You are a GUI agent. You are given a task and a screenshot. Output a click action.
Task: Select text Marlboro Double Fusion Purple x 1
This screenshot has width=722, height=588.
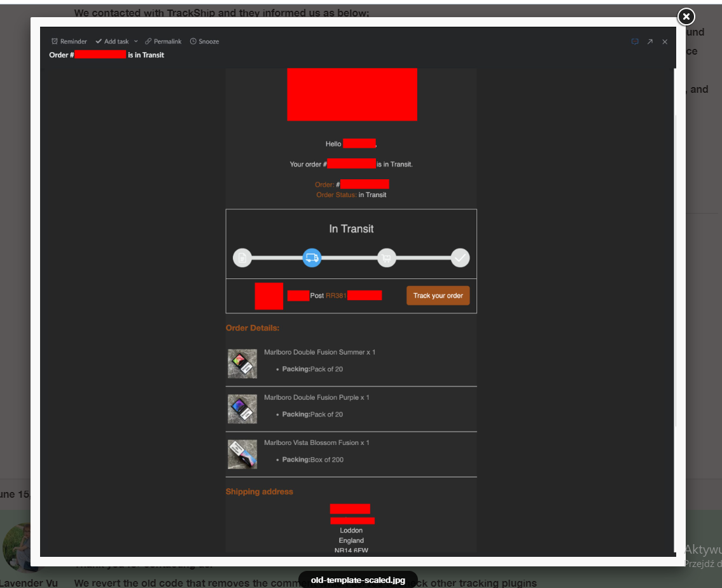click(x=316, y=397)
